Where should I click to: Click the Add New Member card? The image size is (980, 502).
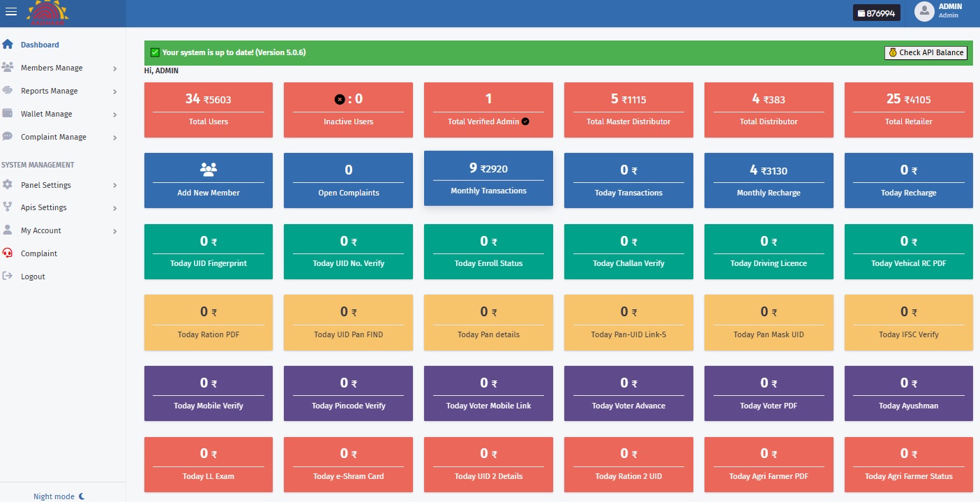coord(208,180)
